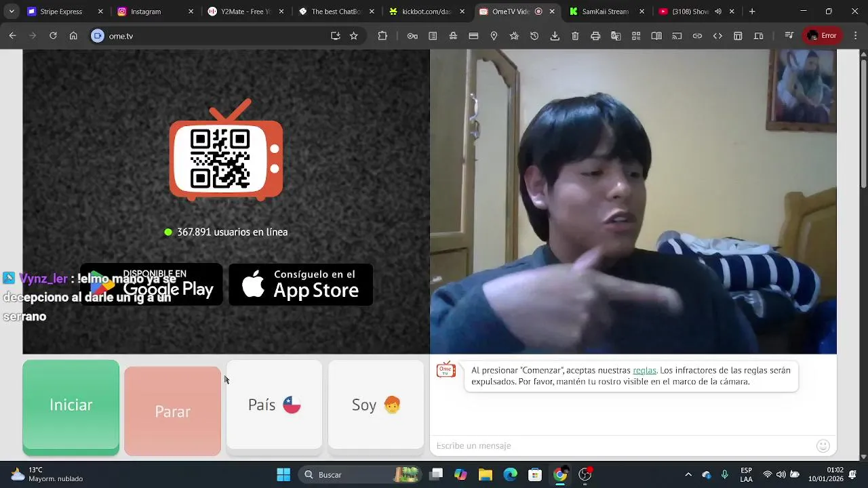The width and height of the screenshot is (868, 488).
Task: Open the Downloads tray icon
Action: coord(555,36)
